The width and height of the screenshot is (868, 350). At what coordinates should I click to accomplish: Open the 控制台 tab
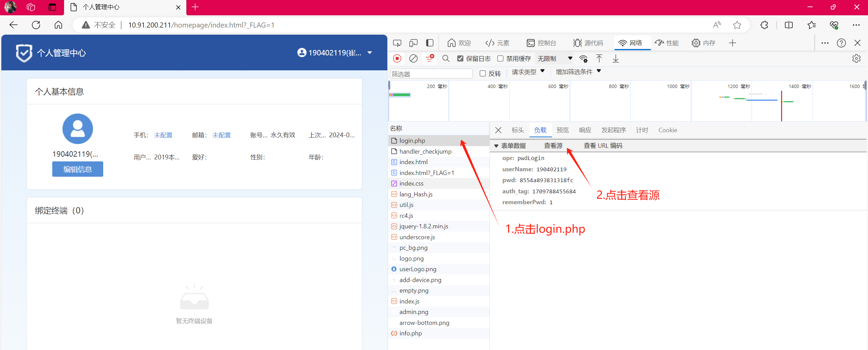(x=541, y=43)
